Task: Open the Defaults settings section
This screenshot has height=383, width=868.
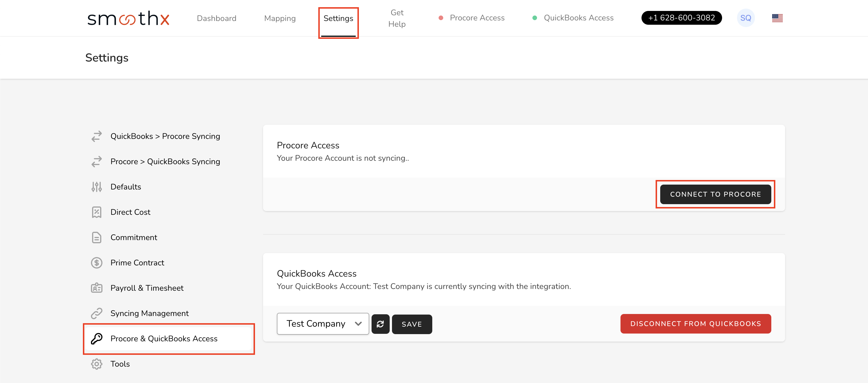Action: click(169, 187)
